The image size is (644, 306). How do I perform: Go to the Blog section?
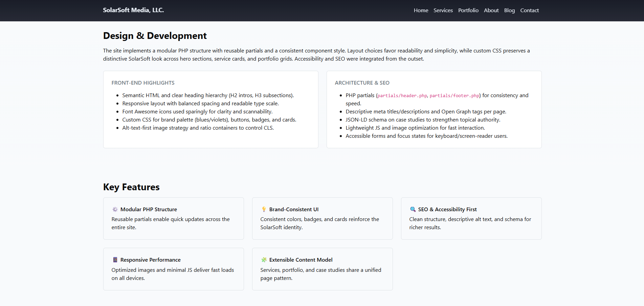[x=509, y=10]
